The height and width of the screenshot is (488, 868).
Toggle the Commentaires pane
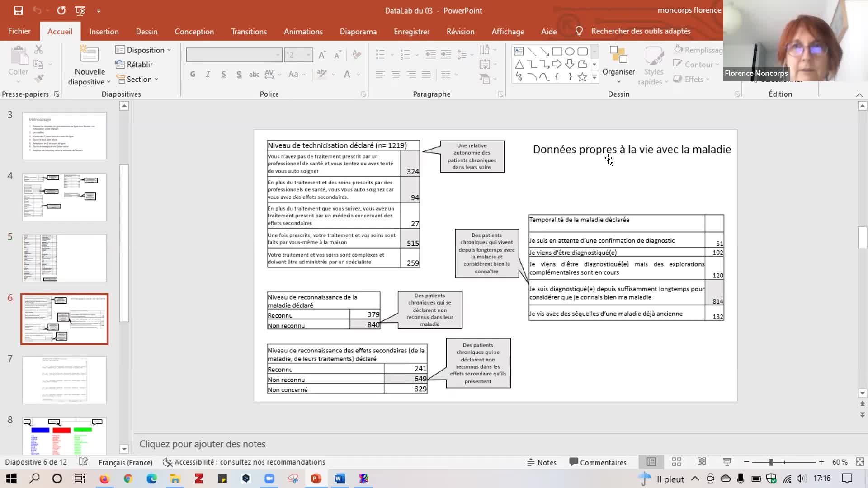click(x=598, y=462)
